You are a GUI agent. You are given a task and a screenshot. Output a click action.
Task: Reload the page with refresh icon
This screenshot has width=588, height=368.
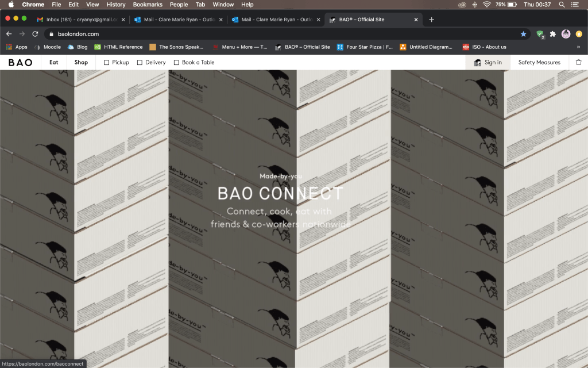pos(35,34)
